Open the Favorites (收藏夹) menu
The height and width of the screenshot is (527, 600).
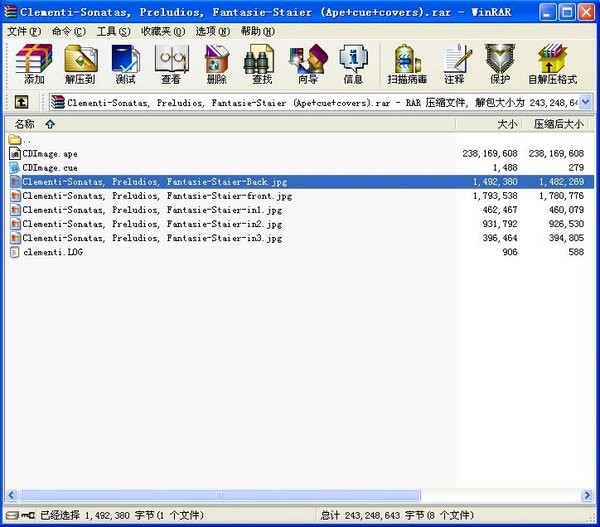[x=163, y=31]
